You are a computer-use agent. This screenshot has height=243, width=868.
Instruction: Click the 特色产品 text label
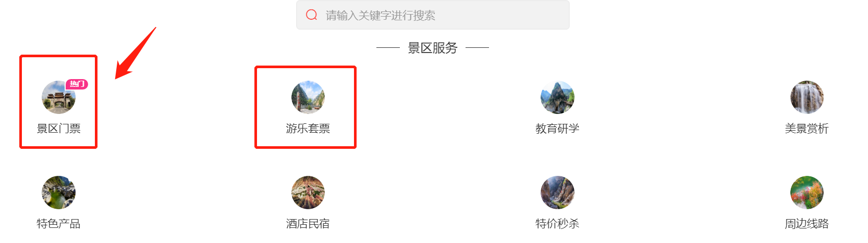pyautogui.click(x=58, y=224)
